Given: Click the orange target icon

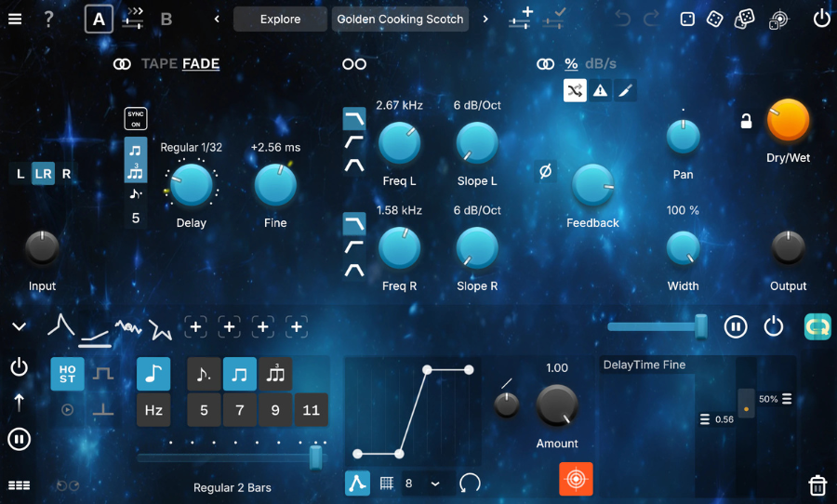Looking at the screenshot, I should click(576, 479).
